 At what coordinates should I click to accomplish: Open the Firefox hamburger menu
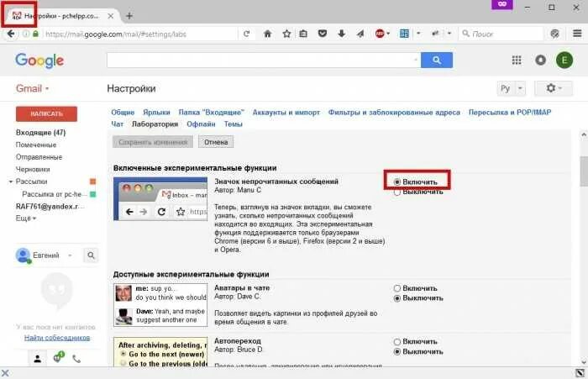[577, 34]
